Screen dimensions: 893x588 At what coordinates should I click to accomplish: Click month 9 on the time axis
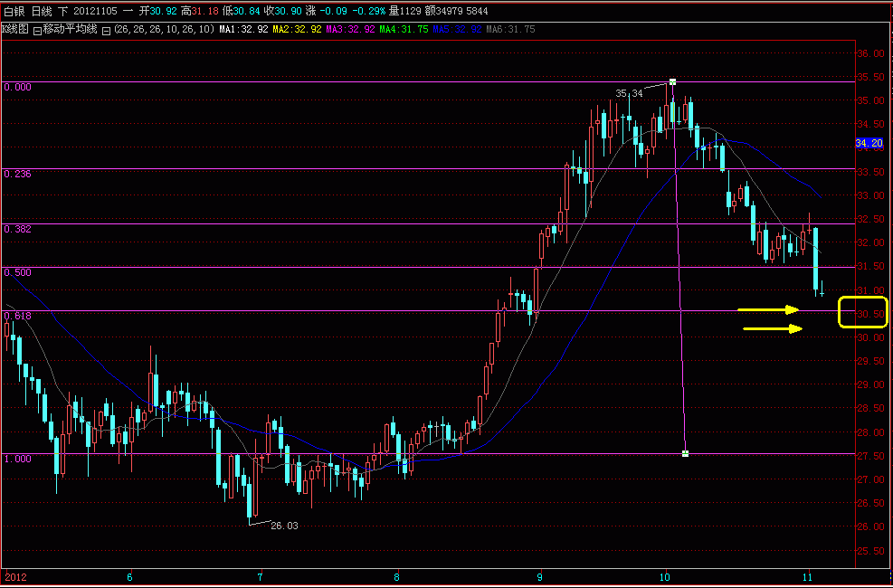540,578
